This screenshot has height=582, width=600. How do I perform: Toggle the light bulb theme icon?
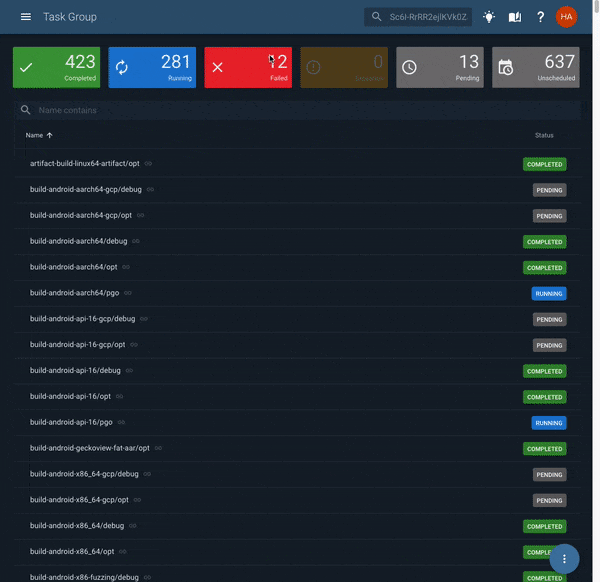click(x=489, y=17)
